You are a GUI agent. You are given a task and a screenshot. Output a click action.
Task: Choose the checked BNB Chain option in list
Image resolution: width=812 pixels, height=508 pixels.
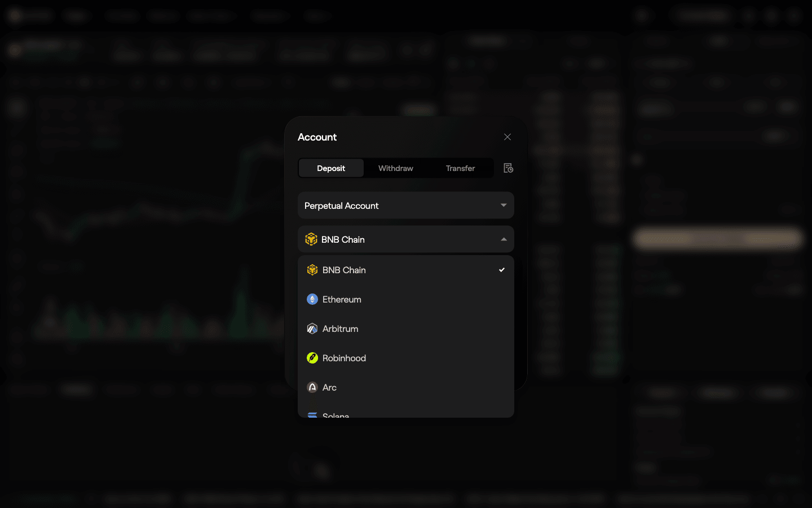[x=406, y=270]
